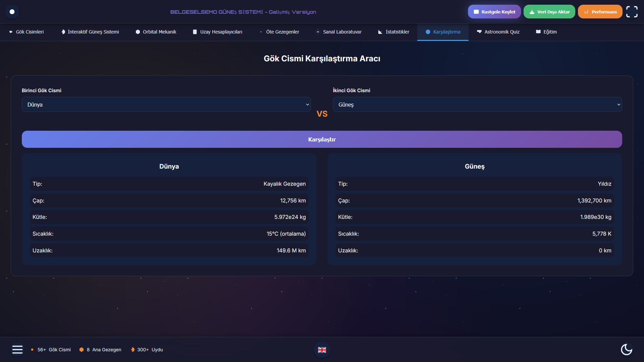Open the İkinci Gök Cismi dropdown
644x362 pixels.
tap(477, 105)
